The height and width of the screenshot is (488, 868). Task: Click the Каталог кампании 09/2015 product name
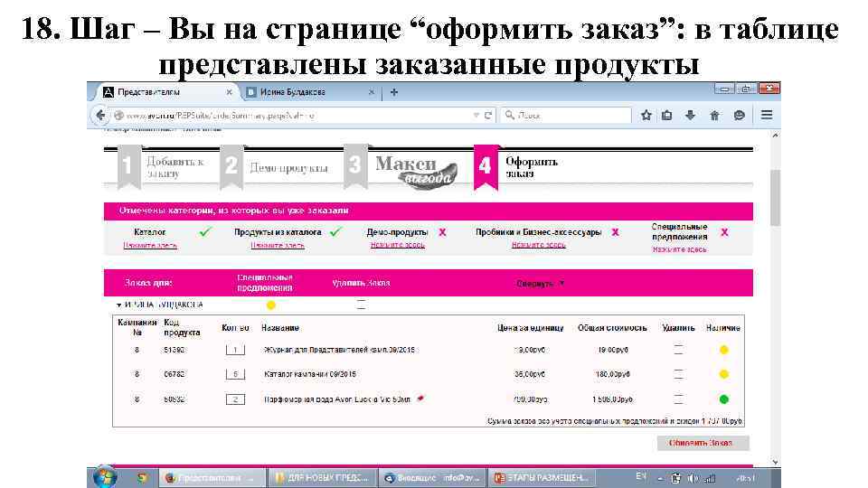[310, 374]
